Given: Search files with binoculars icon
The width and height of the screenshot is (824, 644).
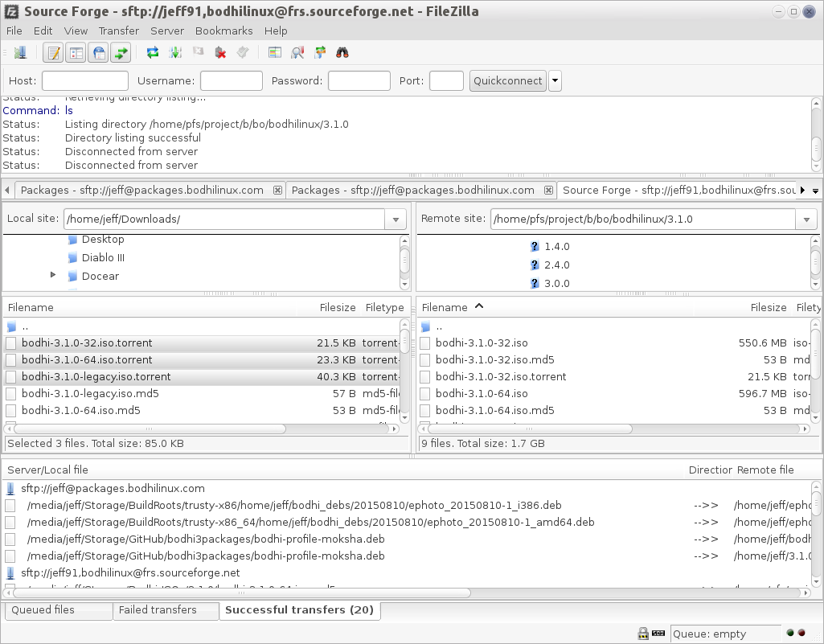Looking at the screenshot, I should coord(342,52).
